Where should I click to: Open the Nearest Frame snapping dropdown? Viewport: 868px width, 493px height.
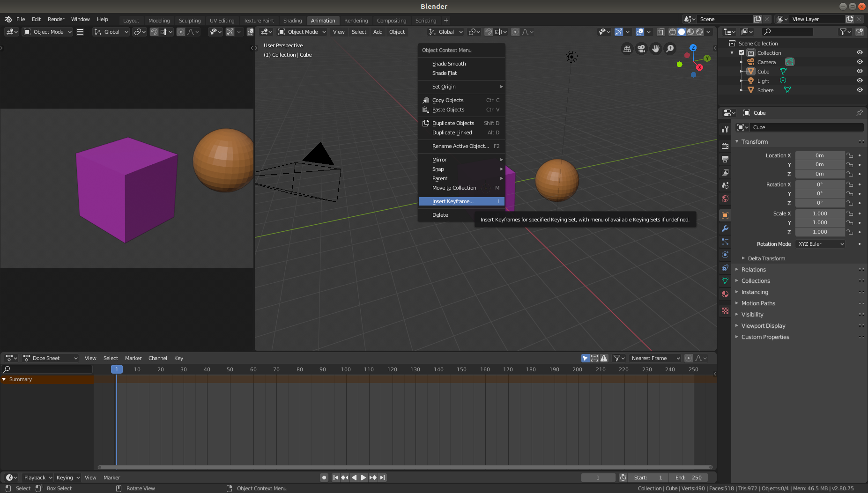655,358
